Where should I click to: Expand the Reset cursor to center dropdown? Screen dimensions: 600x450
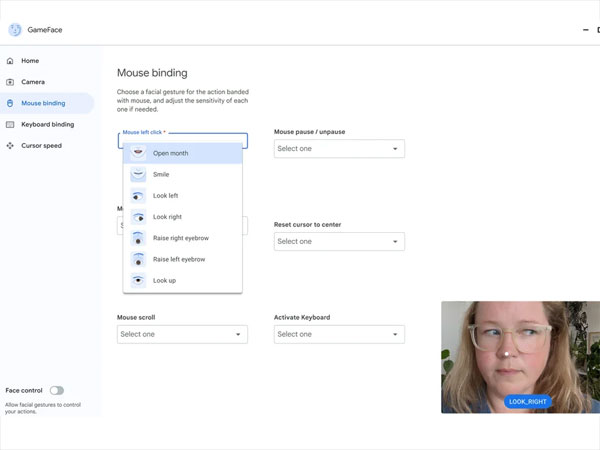pos(339,241)
